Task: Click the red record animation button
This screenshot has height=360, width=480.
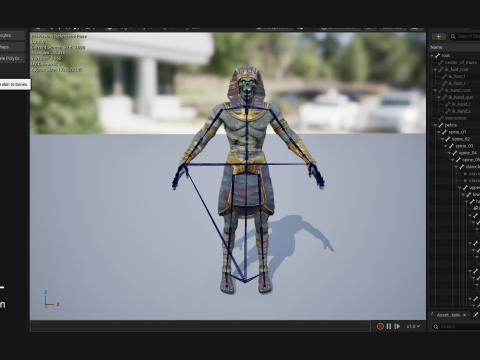Action: coord(380,326)
